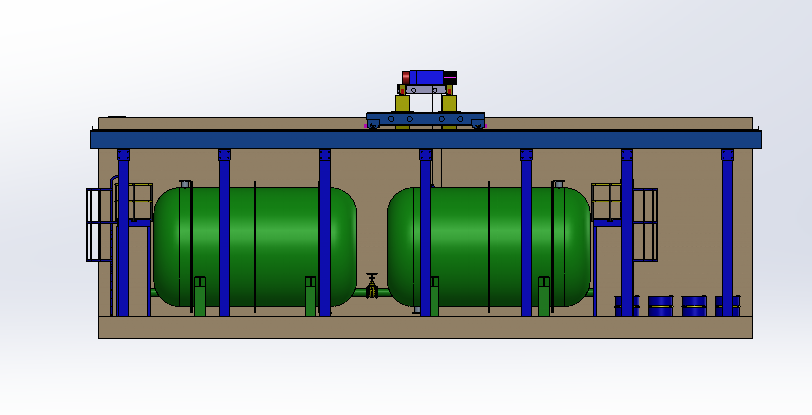Pick the yellow railing platform beside right tank
This screenshot has width=812, height=415.
[606, 202]
